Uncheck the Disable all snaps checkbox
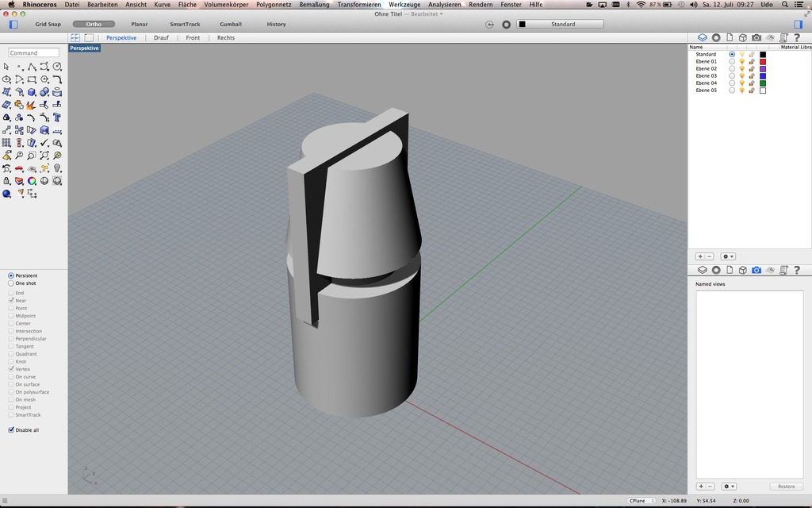The image size is (812, 508). (11, 430)
